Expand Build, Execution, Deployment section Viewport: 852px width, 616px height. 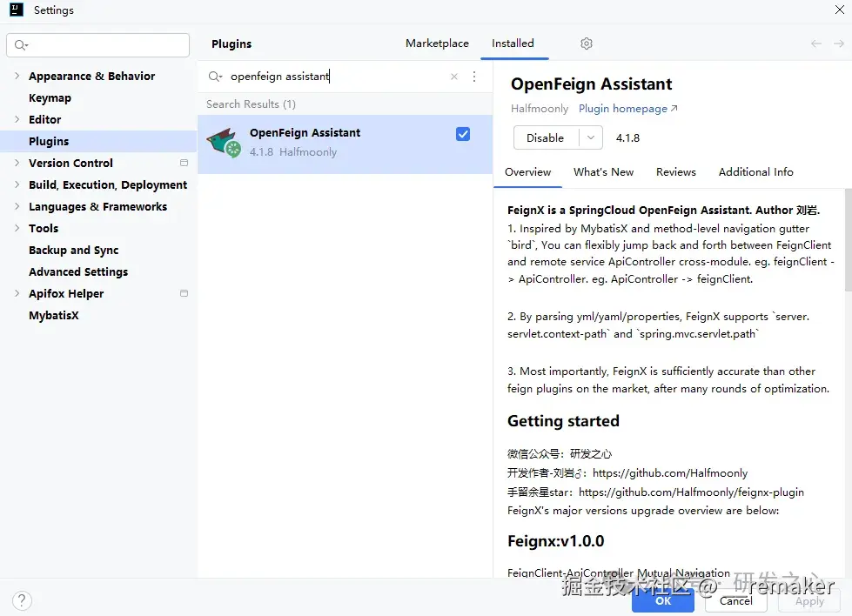click(x=17, y=184)
